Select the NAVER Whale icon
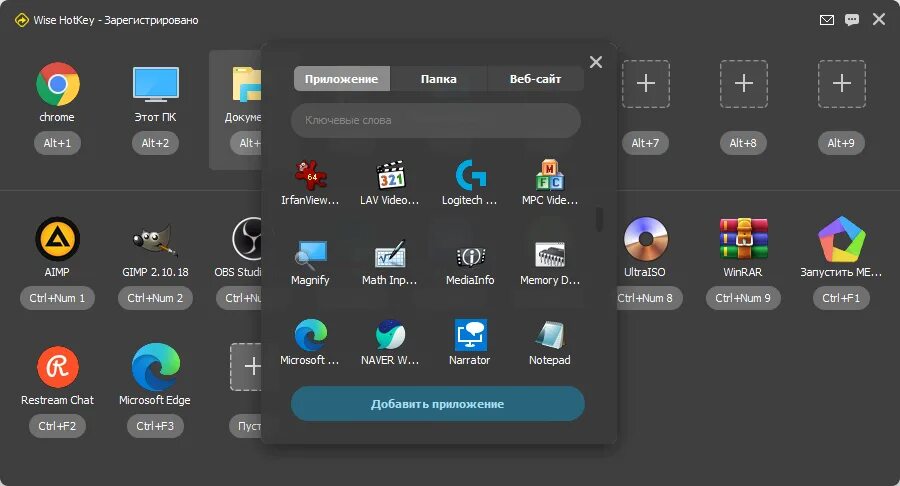This screenshot has height=486, width=900. point(390,335)
